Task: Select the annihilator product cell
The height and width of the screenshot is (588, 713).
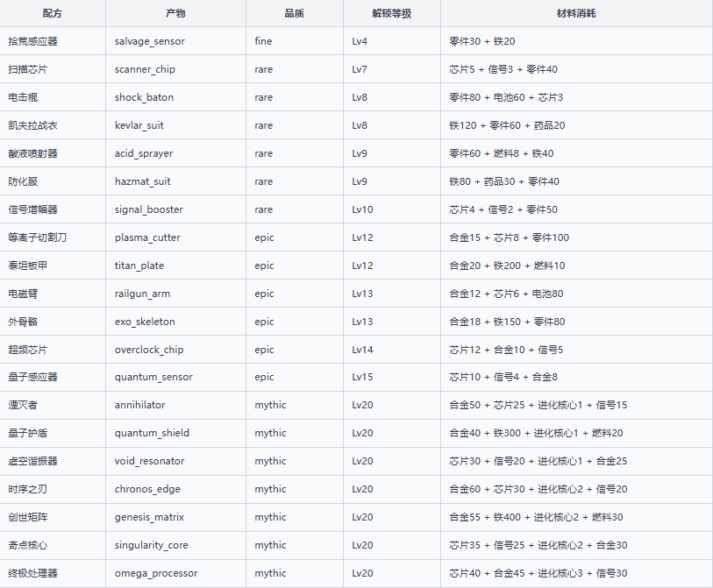Action: coord(175,405)
